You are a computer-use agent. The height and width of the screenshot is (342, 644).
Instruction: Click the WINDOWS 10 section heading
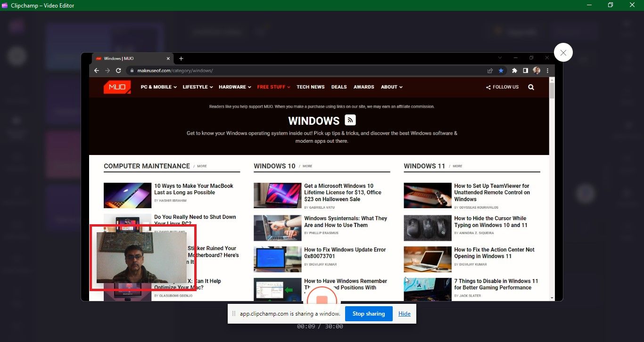tap(274, 166)
